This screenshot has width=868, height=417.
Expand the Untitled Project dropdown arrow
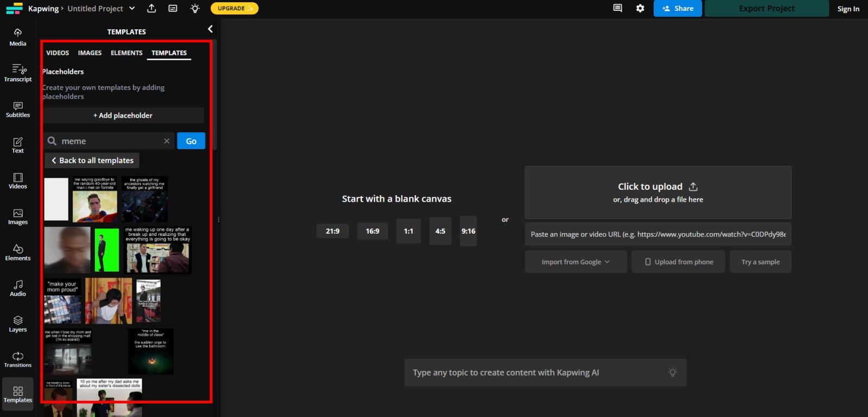pos(132,8)
